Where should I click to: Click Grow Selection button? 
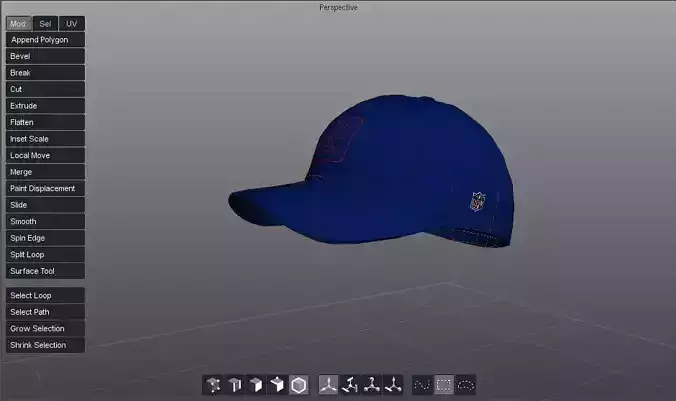(45, 329)
